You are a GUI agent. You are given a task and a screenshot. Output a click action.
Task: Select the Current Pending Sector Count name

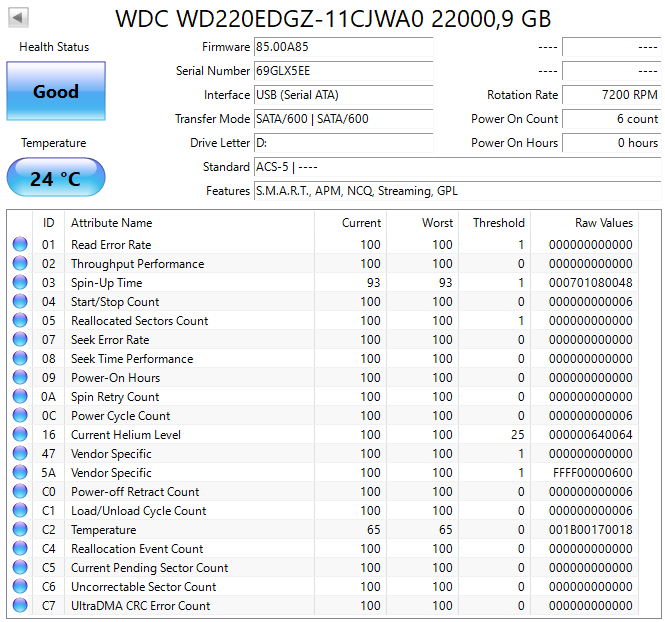[149, 568]
